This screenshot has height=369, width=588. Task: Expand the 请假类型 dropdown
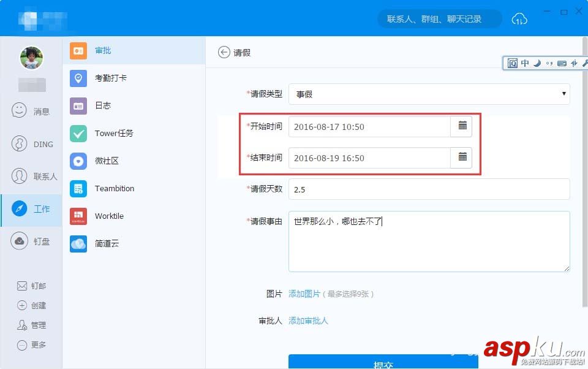[429, 94]
